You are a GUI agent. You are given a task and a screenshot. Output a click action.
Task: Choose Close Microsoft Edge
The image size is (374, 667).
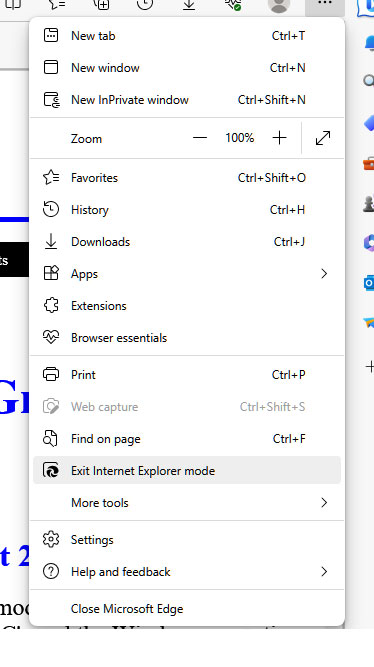[x=187, y=609]
